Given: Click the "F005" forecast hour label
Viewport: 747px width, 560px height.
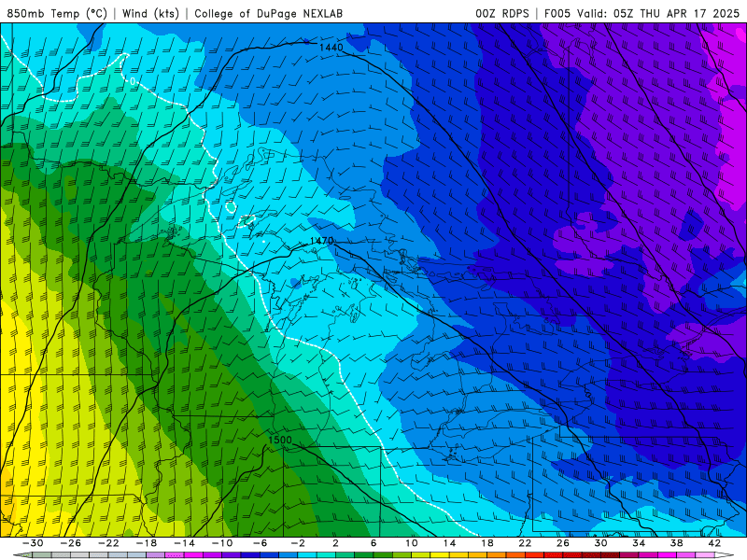Looking at the screenshot, I should tap(557, 14).
